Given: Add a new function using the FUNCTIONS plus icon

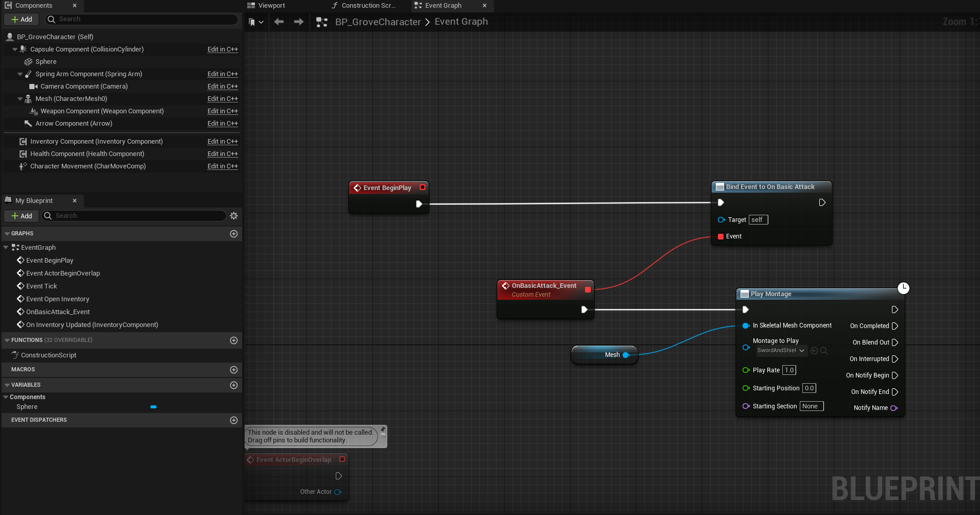Looking at the screenshot, I should [234, 340].
